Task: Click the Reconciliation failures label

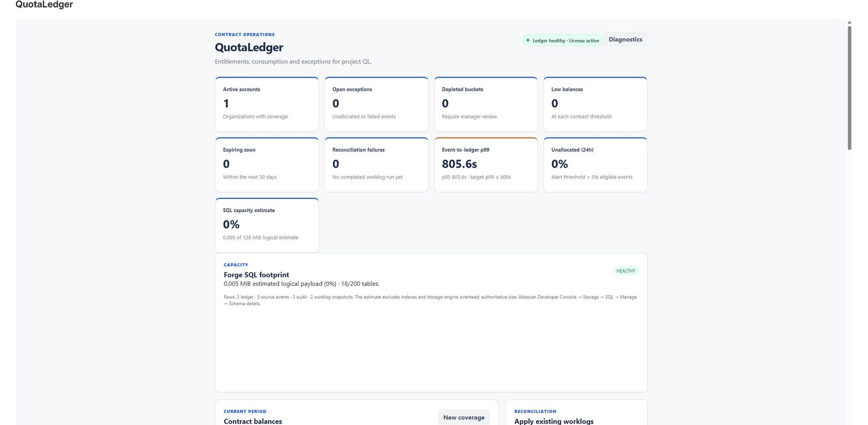Action: (359, 150)
